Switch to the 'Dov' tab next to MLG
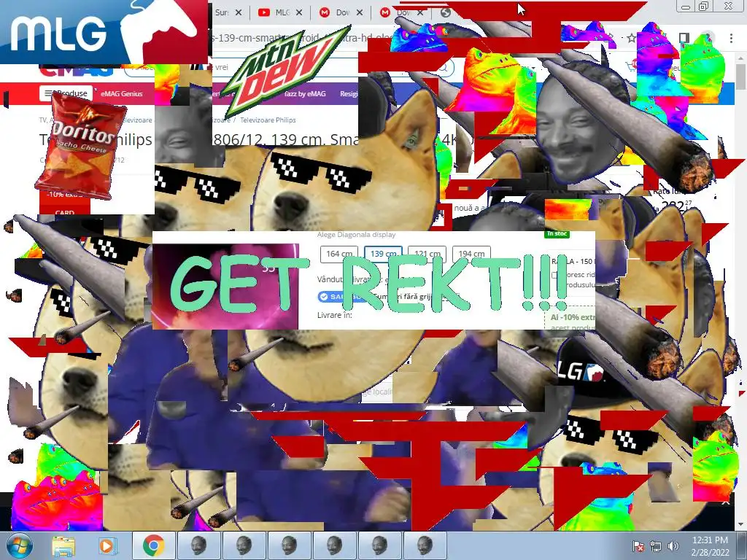This screenshot has height=560, width=747. (x=340, y=12)
